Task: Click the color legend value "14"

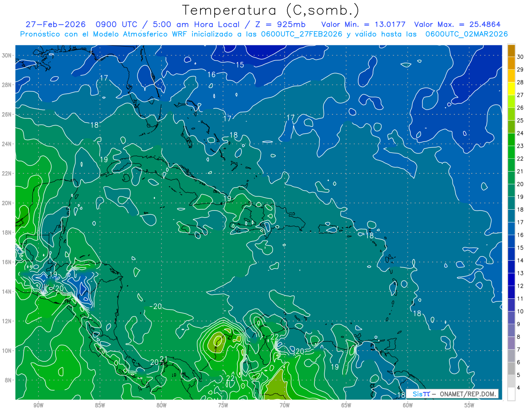Action: 520,260
